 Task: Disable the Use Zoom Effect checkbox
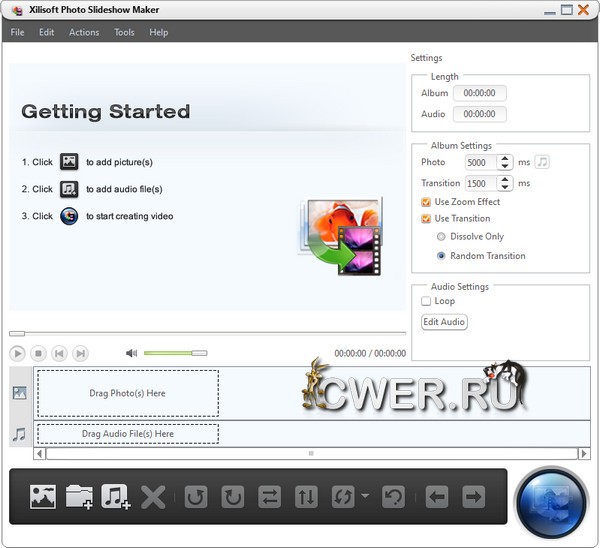coord(427,201)
